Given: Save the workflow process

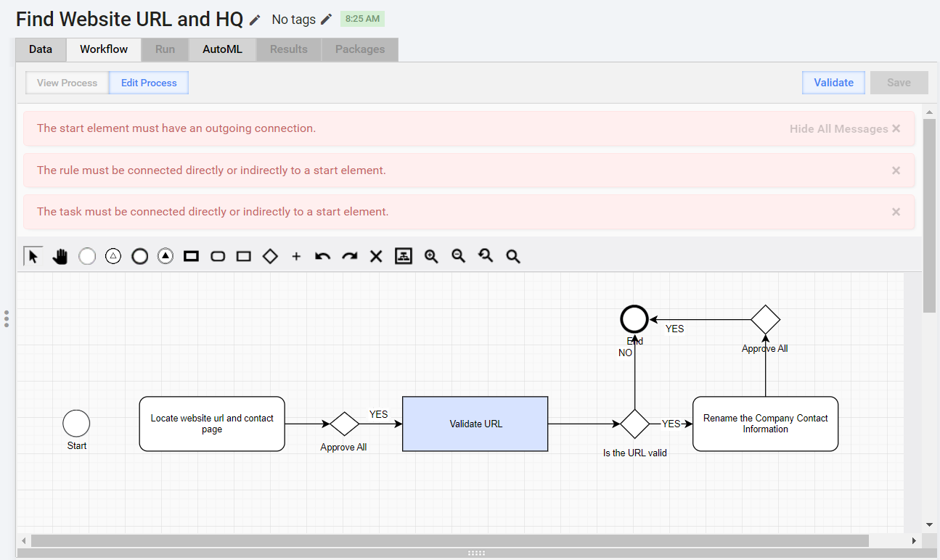Looking at the screenshot, I should tap(899, 83).
